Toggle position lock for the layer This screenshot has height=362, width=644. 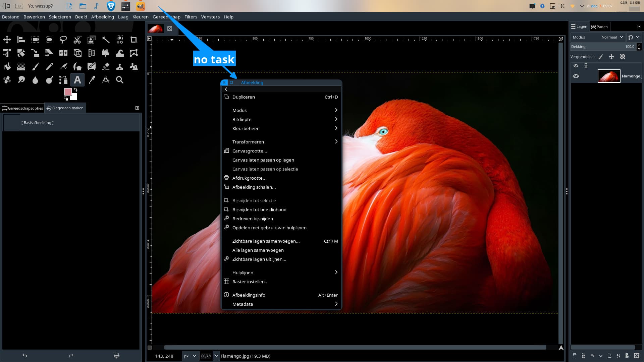tap(611, 57)
